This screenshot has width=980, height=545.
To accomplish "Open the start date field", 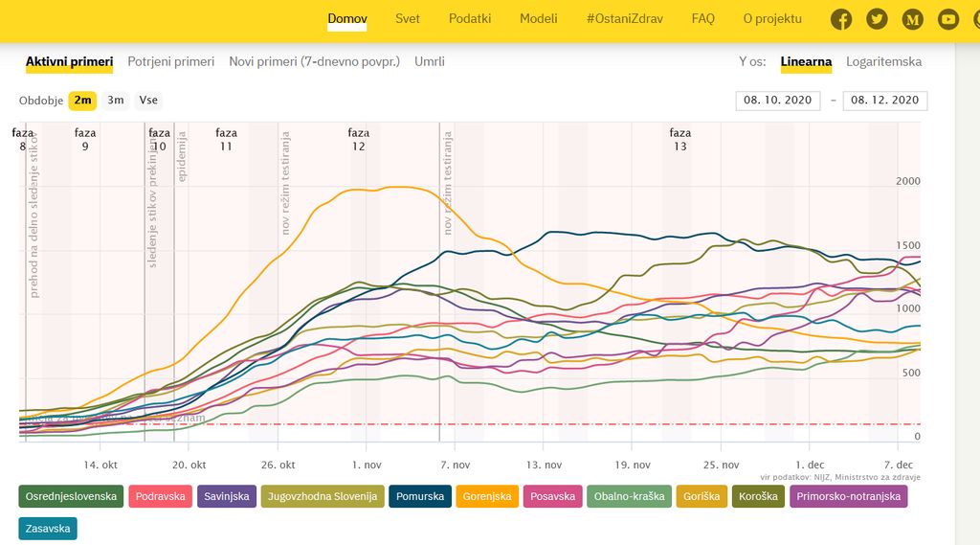I will [x=778, y=101].
